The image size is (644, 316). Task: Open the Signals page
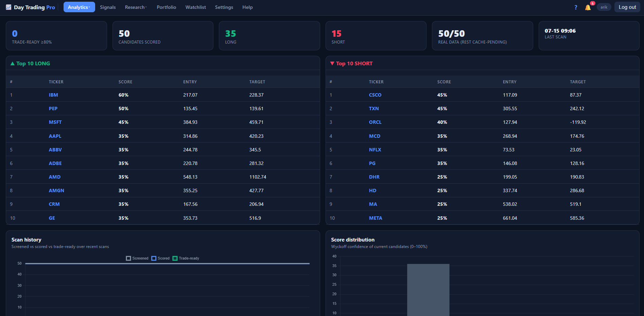tap(108, 7)
